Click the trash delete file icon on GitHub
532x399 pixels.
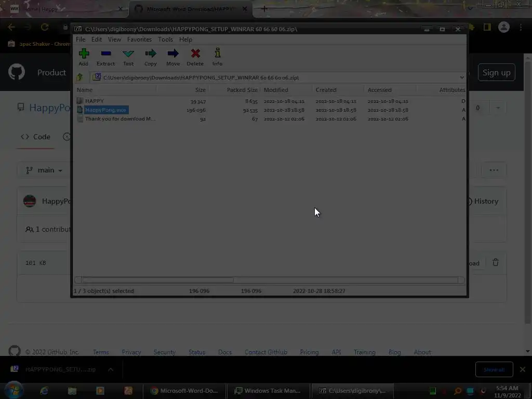(495, 262)
